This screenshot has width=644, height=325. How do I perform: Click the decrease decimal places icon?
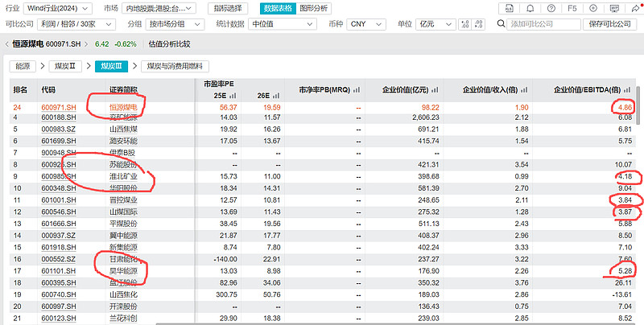(480, 24)
